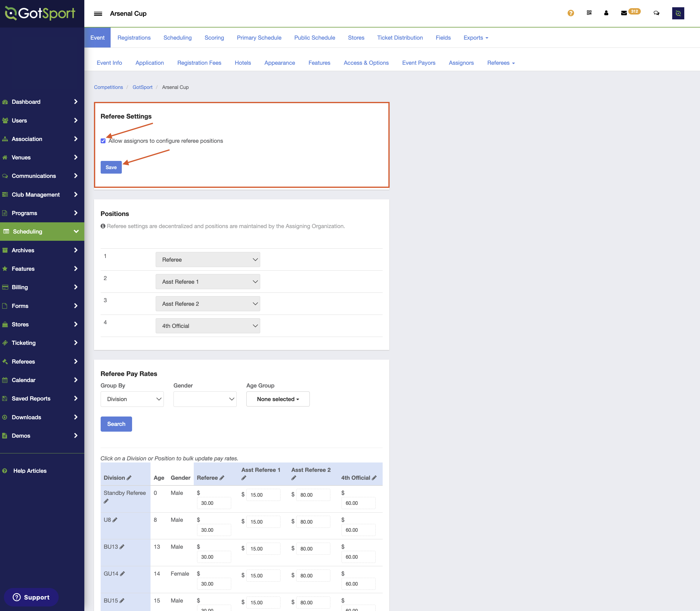Screen dimensions: 700x611
Task: Save the referee settings
Action: pos(111,167)
